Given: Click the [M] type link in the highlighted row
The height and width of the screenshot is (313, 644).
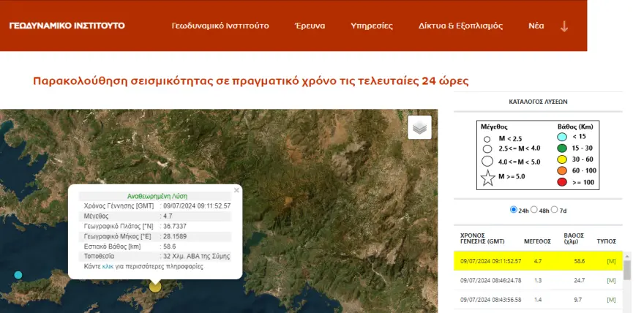Looking at the screenshot, I should 610,261.
